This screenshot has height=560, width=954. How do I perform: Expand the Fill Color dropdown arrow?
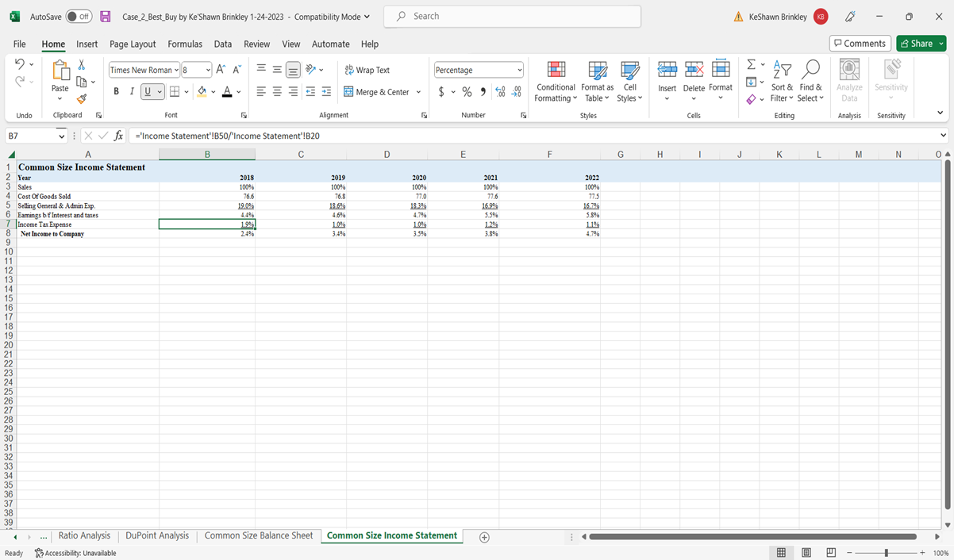pos(212,91)
